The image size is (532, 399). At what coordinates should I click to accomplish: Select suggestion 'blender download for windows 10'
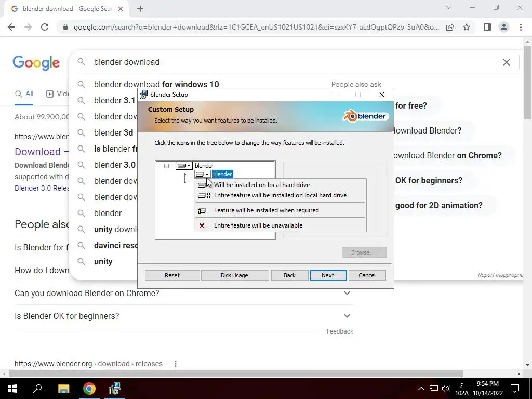coord(156,84)
